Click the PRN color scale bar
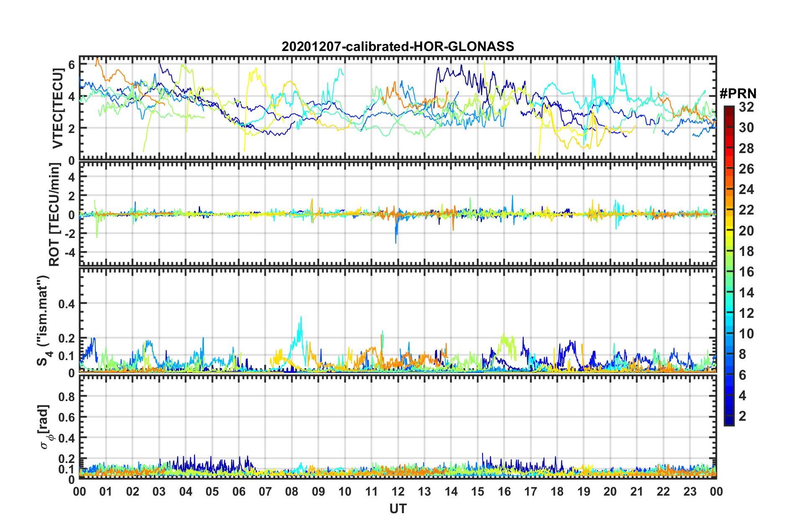The height and width of the screenshot is (532, 796). 729,266
